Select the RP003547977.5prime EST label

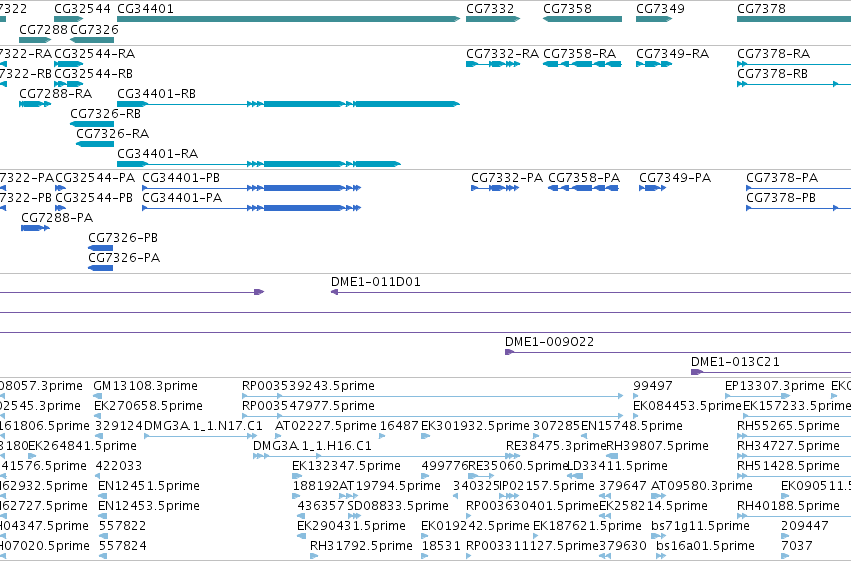[x=308, y=406]
